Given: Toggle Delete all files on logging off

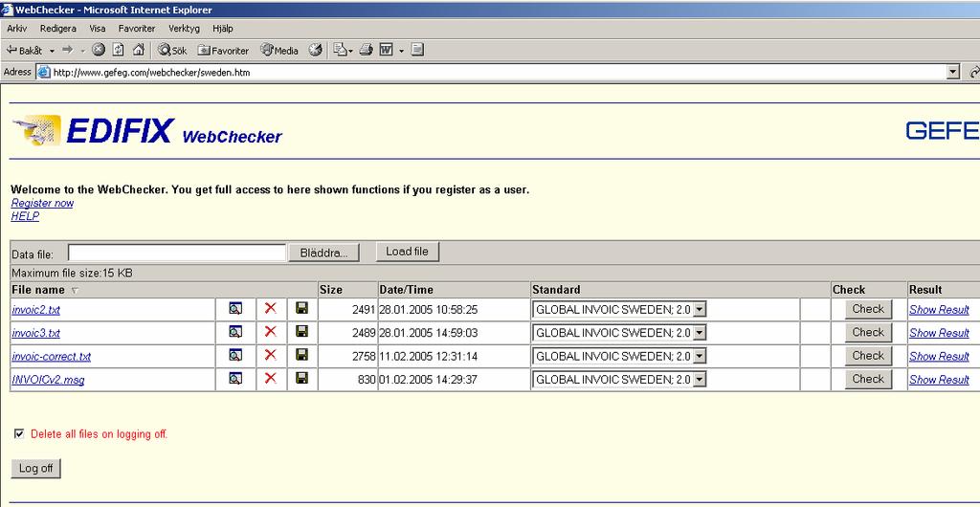Looking at the screenshot, I should [19, 433].
